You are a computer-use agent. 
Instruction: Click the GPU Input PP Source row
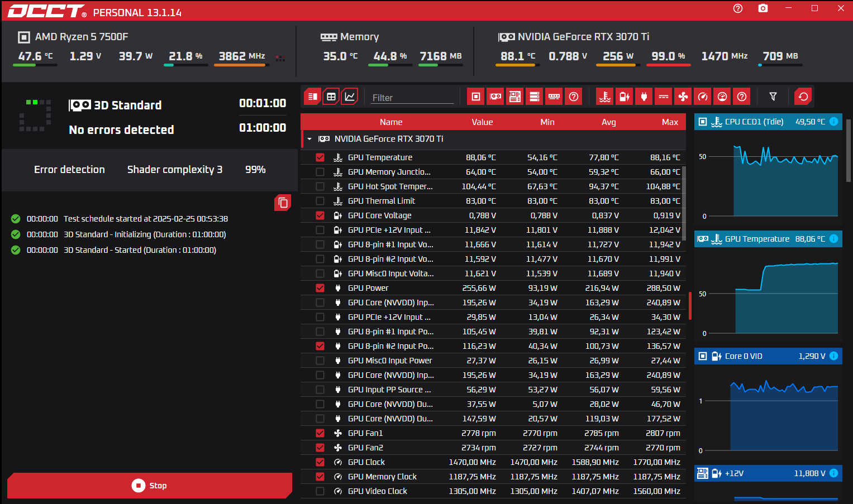[493, 390]
